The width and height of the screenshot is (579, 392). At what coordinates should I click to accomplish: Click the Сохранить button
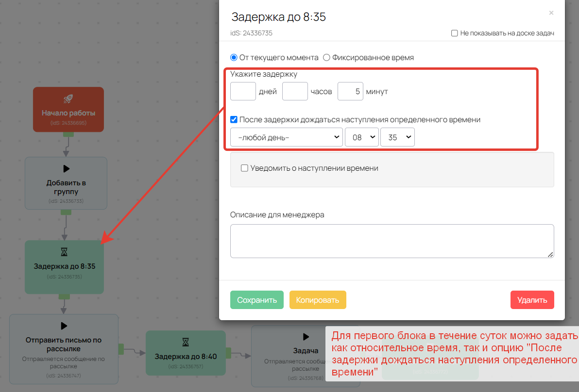tap(257, 300)
